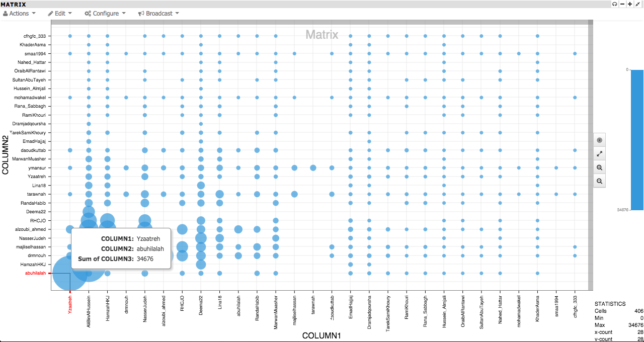Click EmadHajjaj label on the vertical axis
Image resolution: width=644 pixels, height=342 pixels.
click(34, 141)
